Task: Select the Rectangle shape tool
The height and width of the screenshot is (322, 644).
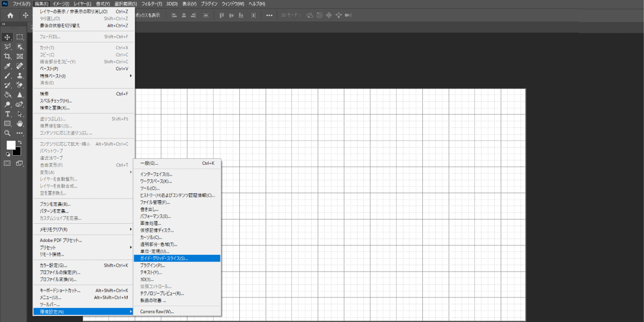Action: pos(8,124)
